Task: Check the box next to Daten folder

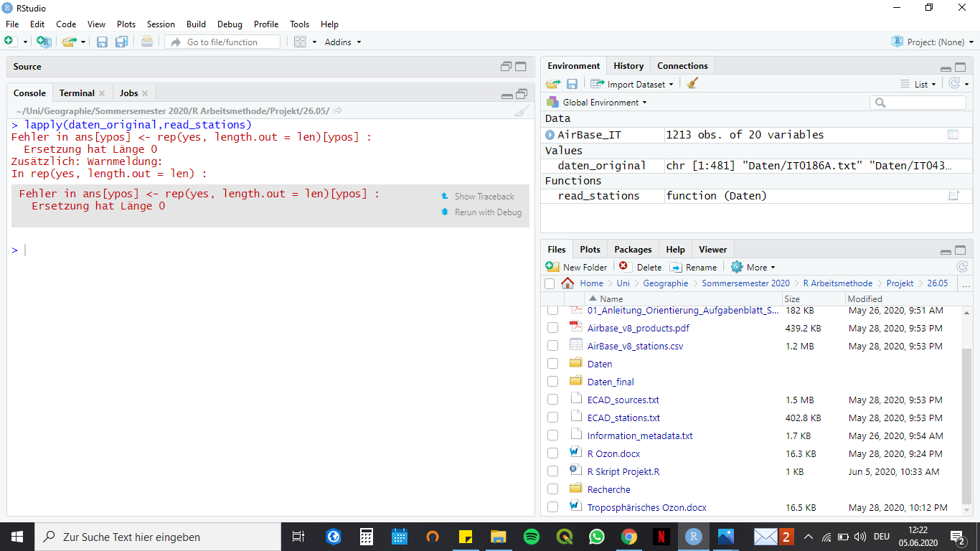Action: click(x=552, y=364)
